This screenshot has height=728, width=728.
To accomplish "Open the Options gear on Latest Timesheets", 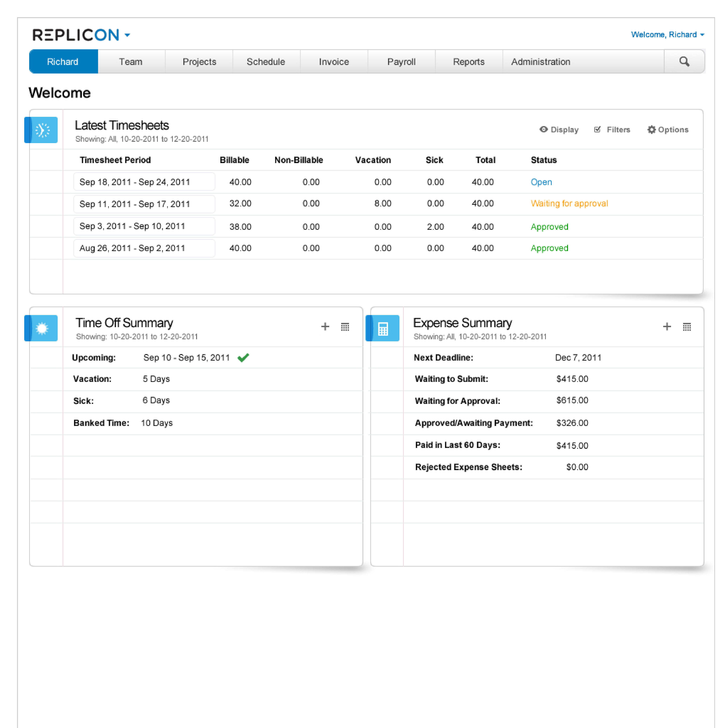I will click(x=652, y=129).
